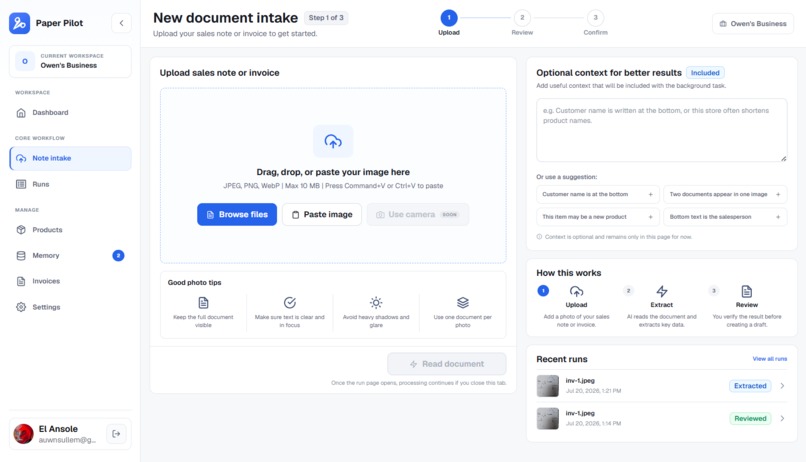Collapse the sidebar with the chevron button
The image size is (806, 462).
coord(121,23)
